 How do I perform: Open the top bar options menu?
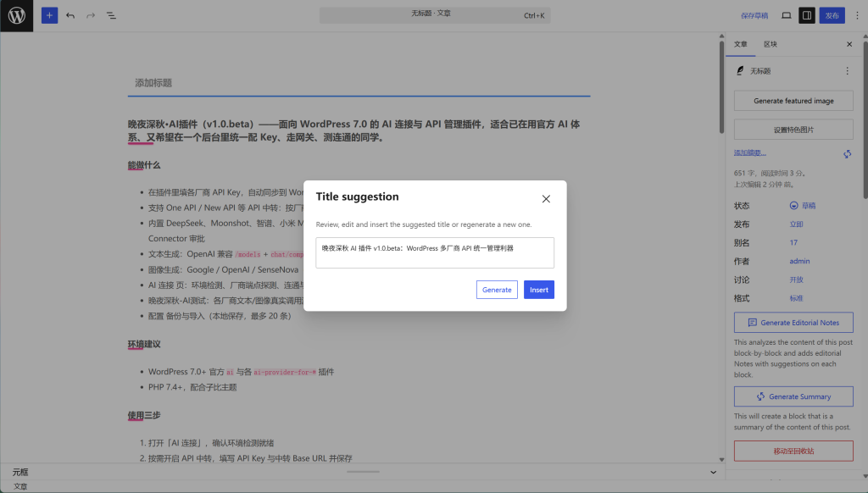(x=857, y=15)
